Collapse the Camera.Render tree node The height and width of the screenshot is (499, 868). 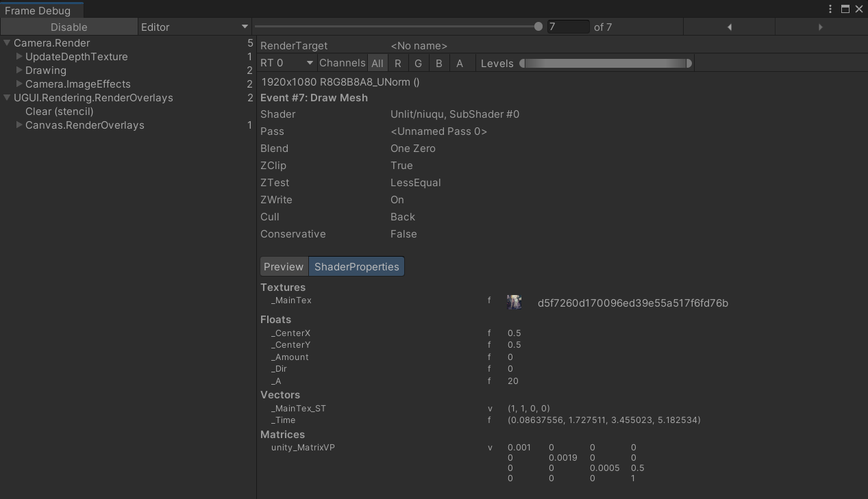pos(7,43)
